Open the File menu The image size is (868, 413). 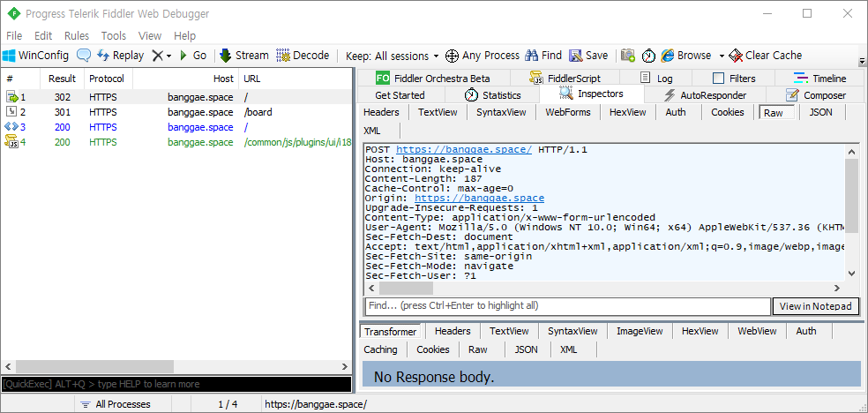14,36
